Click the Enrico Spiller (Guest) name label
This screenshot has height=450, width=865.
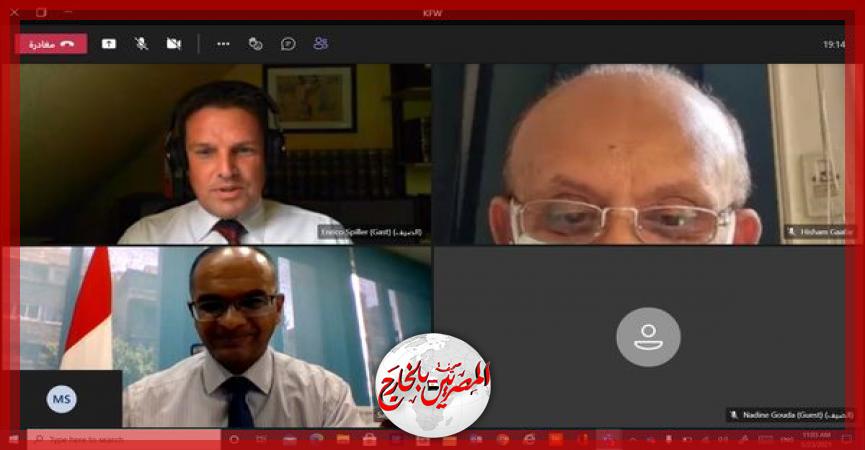pyautogui.click(x=371, y=232)
